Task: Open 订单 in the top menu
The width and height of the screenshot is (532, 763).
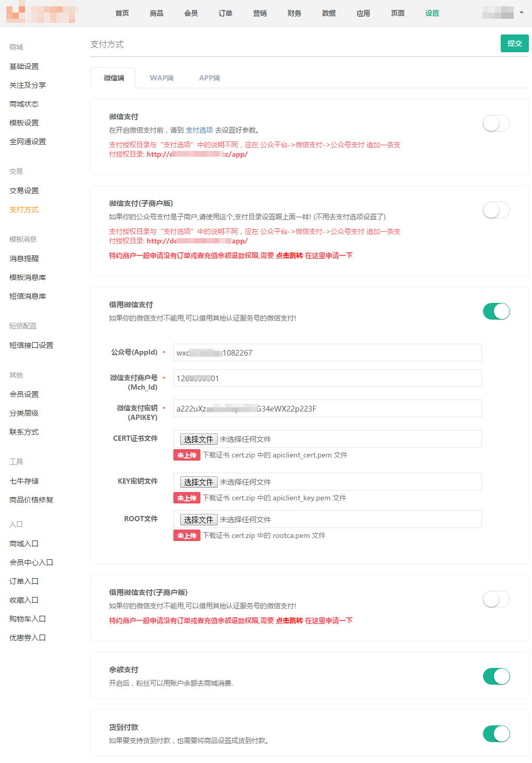Action: click(225, 13)
